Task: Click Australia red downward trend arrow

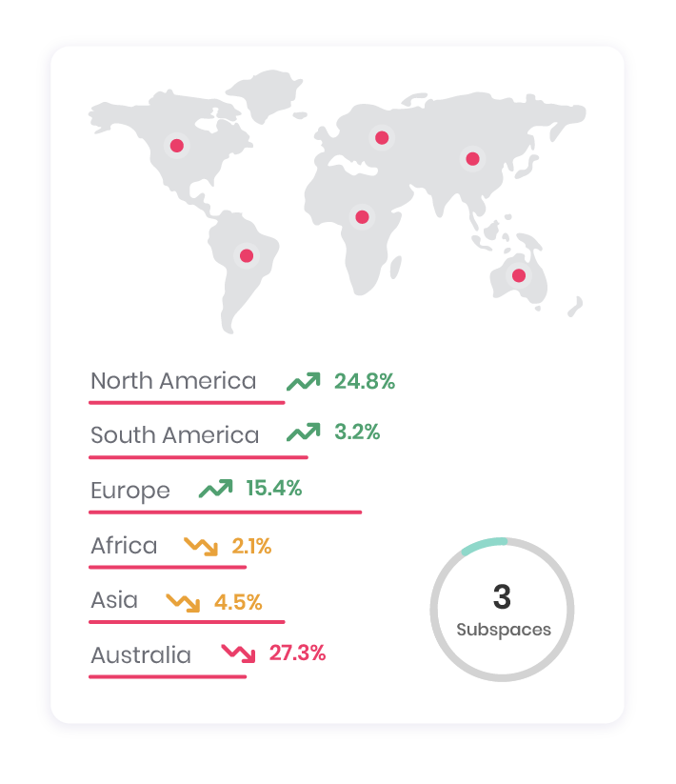Action: [x=238, y=653]
